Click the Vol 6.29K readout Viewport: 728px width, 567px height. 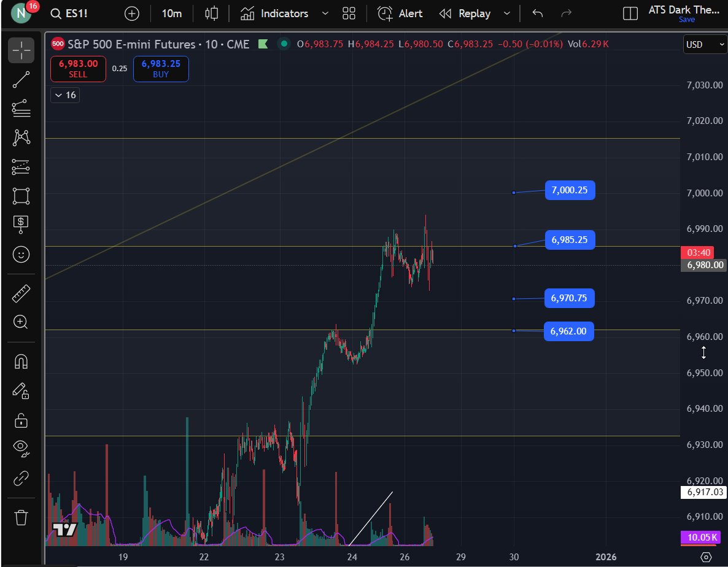(588, 44)
